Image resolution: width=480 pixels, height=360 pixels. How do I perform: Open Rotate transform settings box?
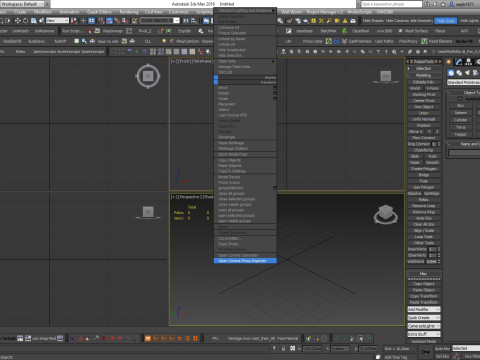(275, 93)
